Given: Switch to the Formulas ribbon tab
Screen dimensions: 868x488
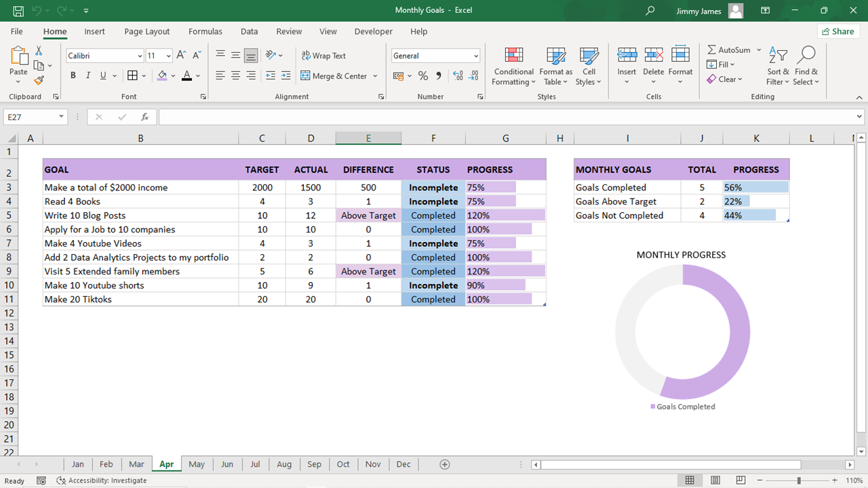Looking at the screenshot, I should click(205, 31).
